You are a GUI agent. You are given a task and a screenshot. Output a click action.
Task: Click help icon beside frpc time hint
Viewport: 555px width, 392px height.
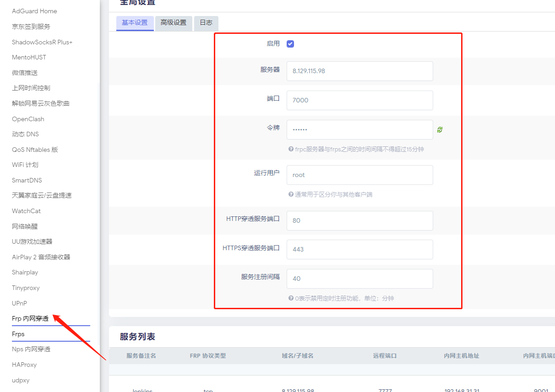point(291,149)
